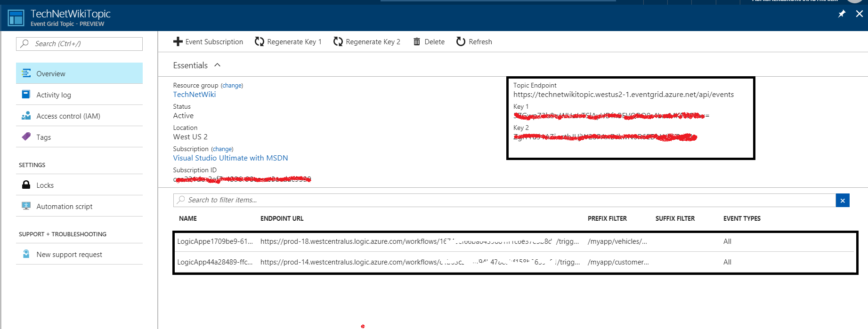Open Visual Studio Ultimate with MSDN subscription
The height and width of the screenshot is (329, 868).
click(x=230, y=158)
